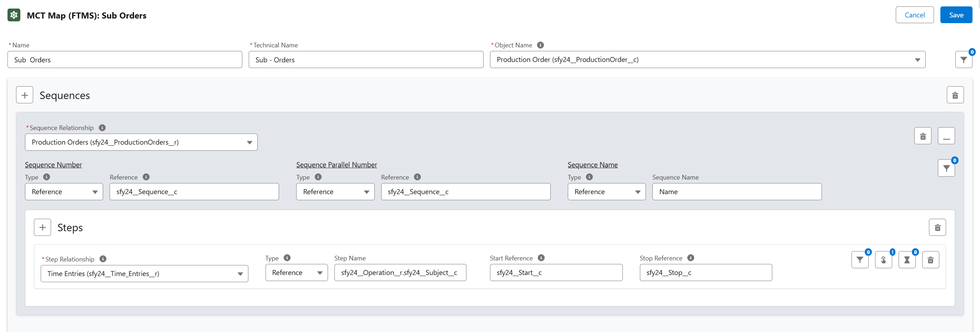Viewport: 980px width, 332px height.
Task: Click the trash icon in the Steps header
Action: [x=937, y=227]
